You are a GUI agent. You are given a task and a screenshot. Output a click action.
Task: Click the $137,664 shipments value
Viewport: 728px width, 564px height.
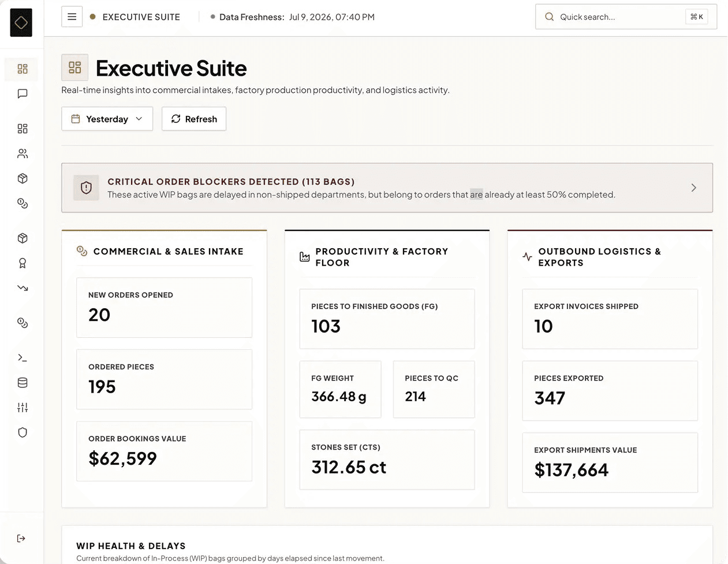tap(572, 470)
